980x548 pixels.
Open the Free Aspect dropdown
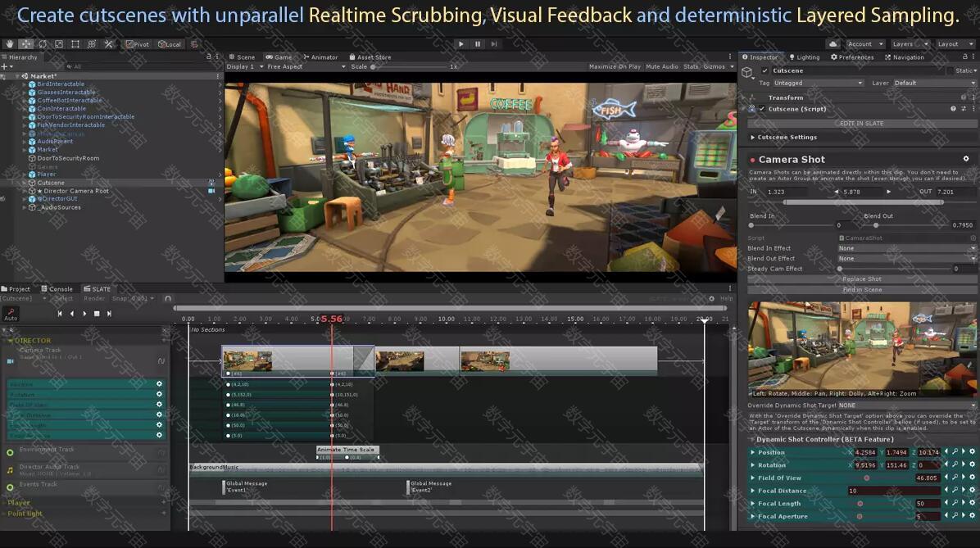(x=306, y=67)
